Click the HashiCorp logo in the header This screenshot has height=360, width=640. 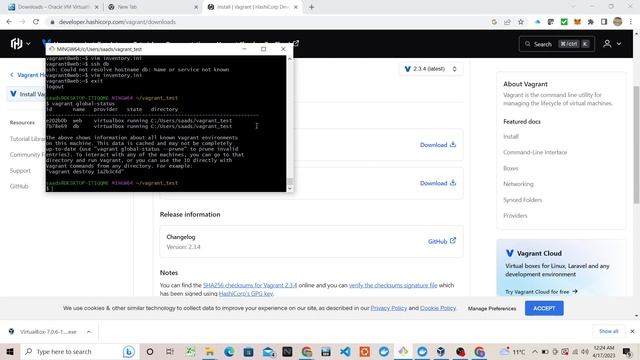point(16,43)
